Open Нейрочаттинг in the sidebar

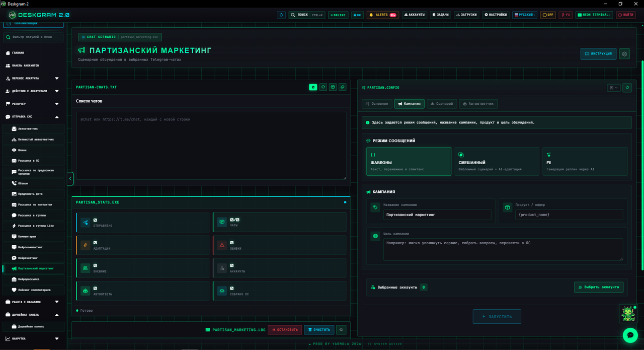33,258
